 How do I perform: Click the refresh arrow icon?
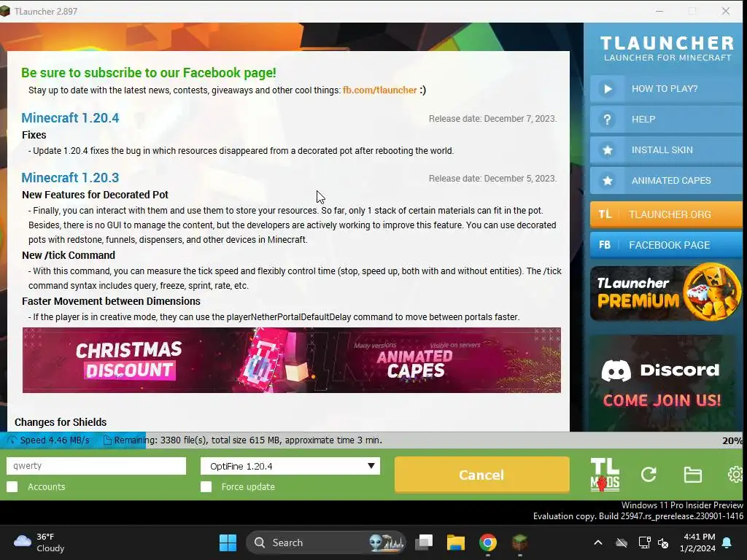tap(649, 474)
